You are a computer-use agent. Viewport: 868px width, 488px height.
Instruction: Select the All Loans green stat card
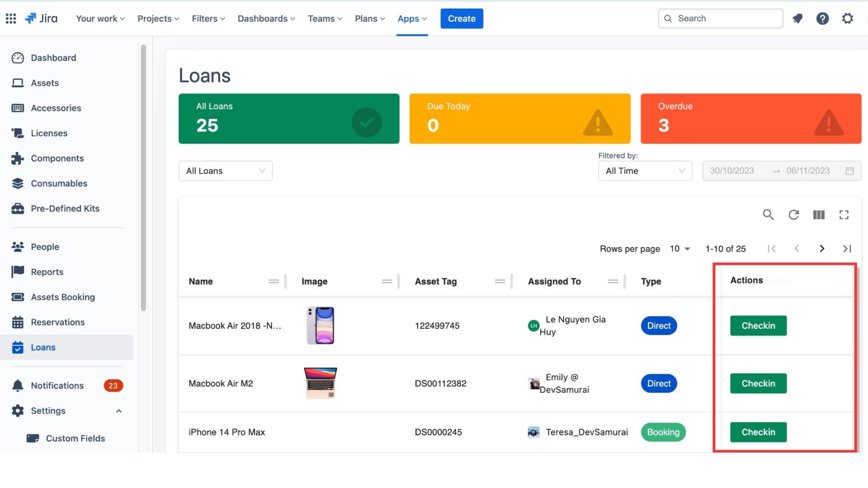[x=288, y=118]
